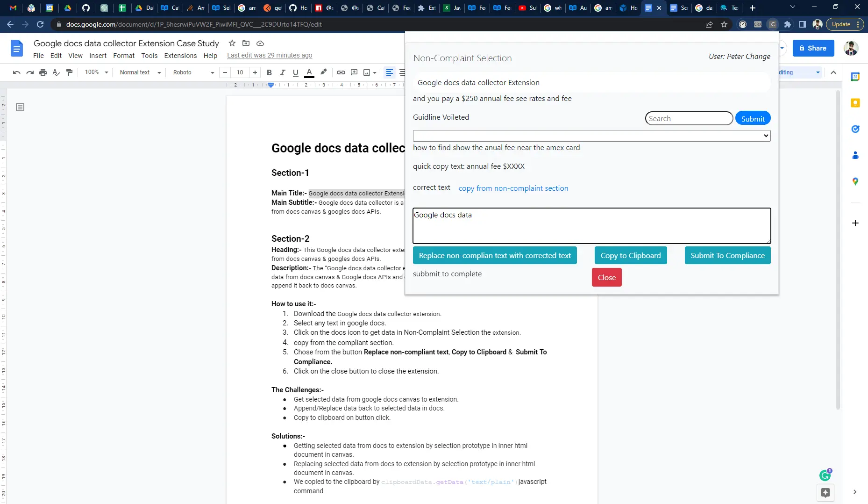
Task: Click the 'copy from non-complaint section' link
Action: [513, 188]
